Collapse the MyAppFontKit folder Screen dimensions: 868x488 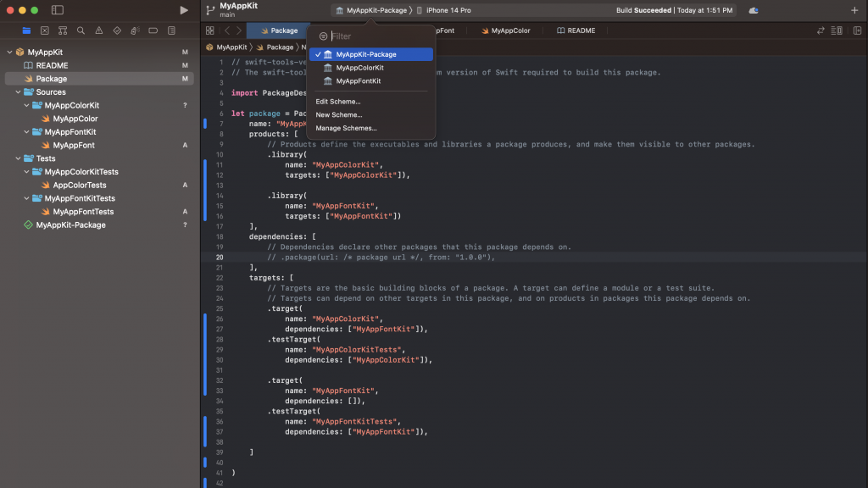[x=26, y=131]
